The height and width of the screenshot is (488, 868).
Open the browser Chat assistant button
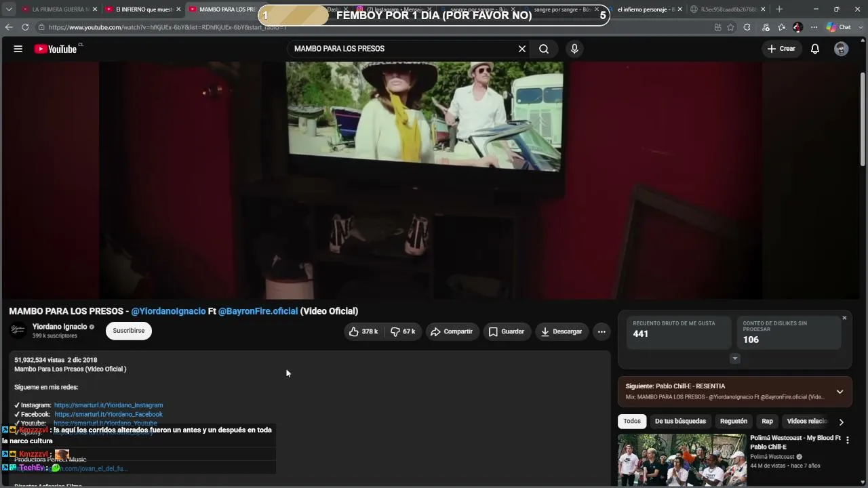click(839, 27)
